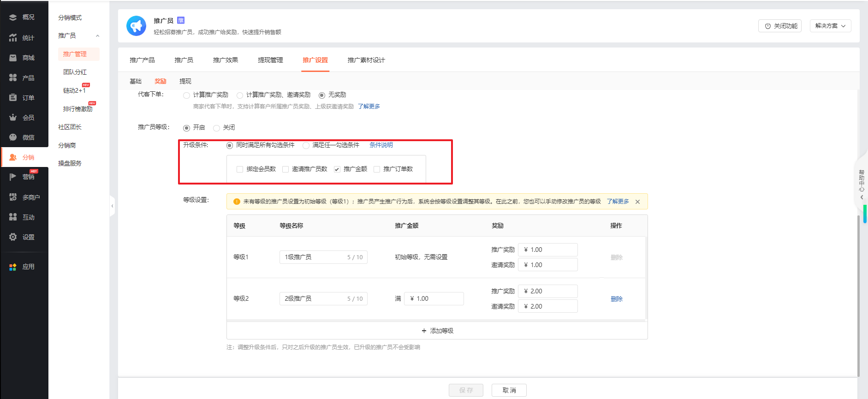This screenshot has height=399, width=868.
Task: Uncheck the 推广金额 checkbox
Action: [x=337, y=169]
